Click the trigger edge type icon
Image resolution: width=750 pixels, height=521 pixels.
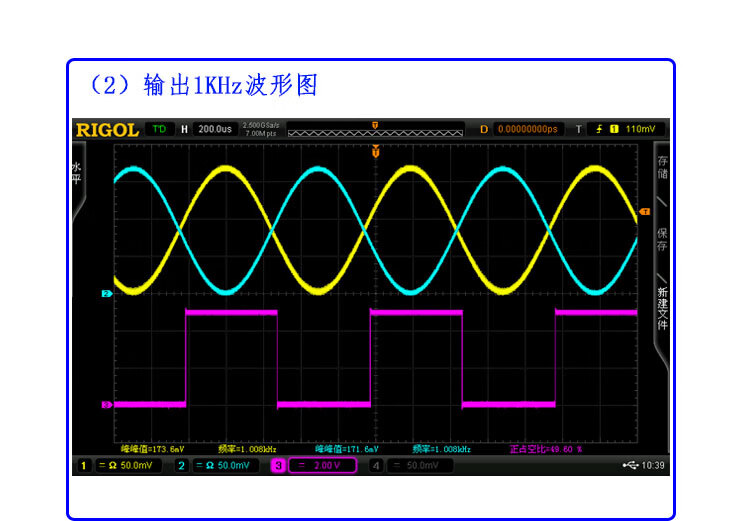coord(596,129)
